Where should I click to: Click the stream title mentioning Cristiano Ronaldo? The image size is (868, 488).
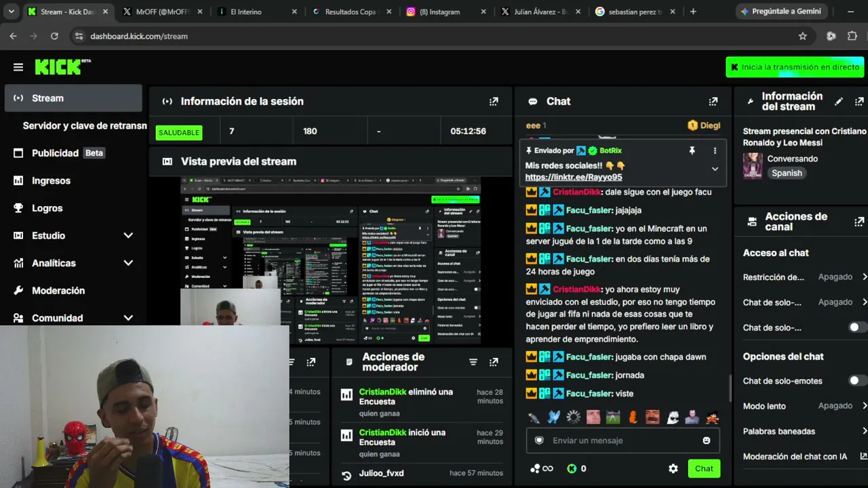(805, 137)
